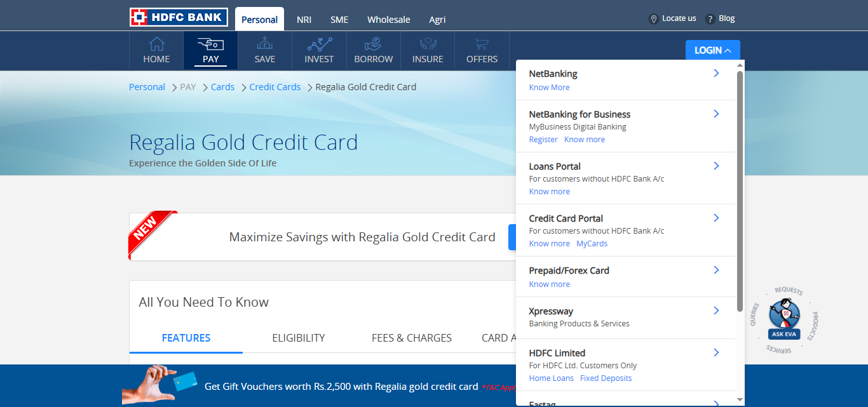Click the HDFC Limited heading
The width and height of the screenshot is (868, 407).
(x=557, y=353)
